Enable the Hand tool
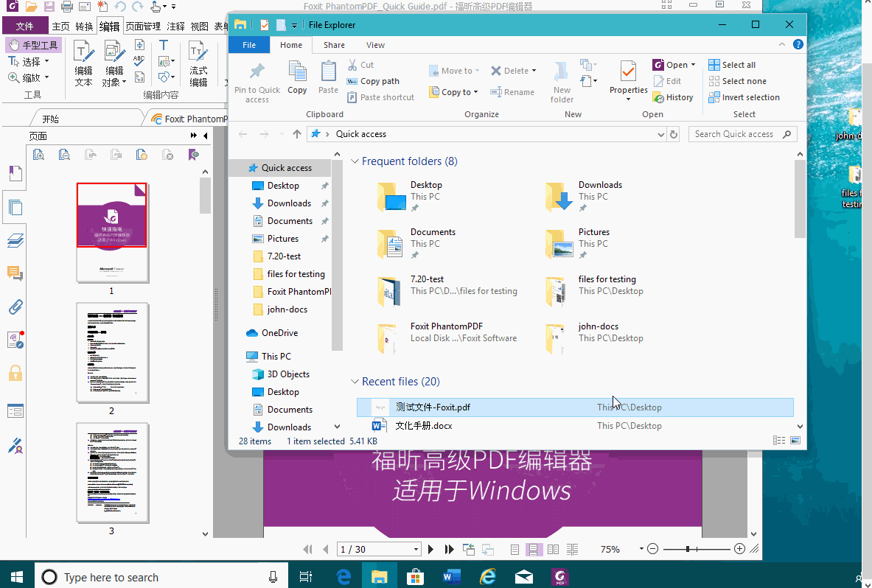872x588 pixels. click(34, 45)
